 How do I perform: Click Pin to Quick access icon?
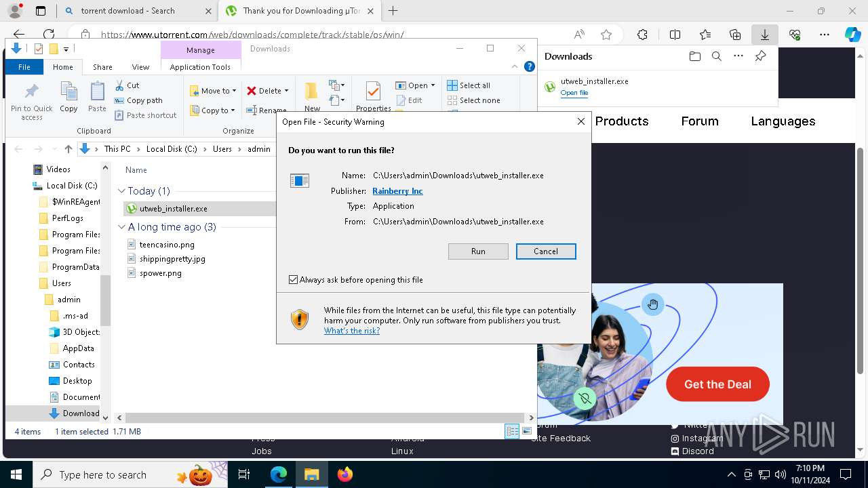click(x=32, y=102)
